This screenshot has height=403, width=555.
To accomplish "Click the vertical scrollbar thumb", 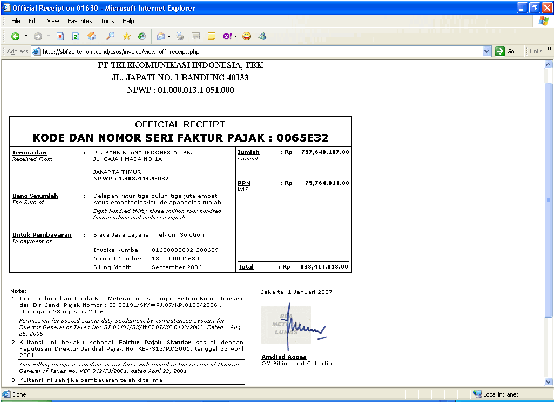I will tap(548, 200).
